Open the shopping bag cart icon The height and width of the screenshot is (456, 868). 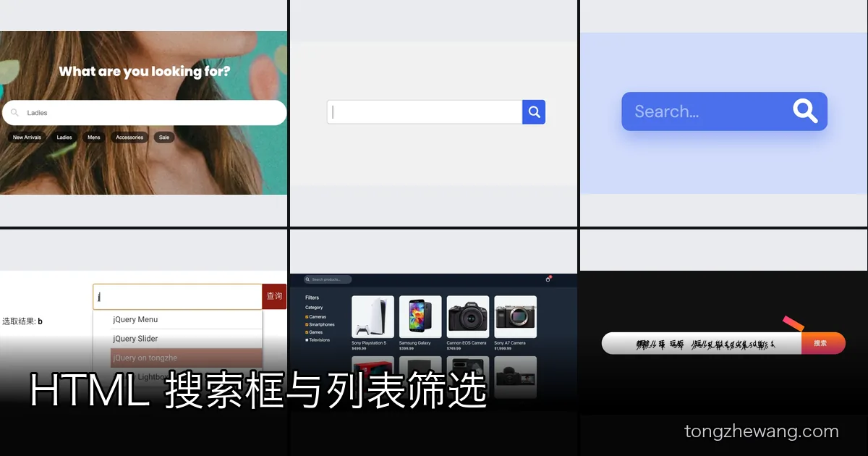pos(548,279)
